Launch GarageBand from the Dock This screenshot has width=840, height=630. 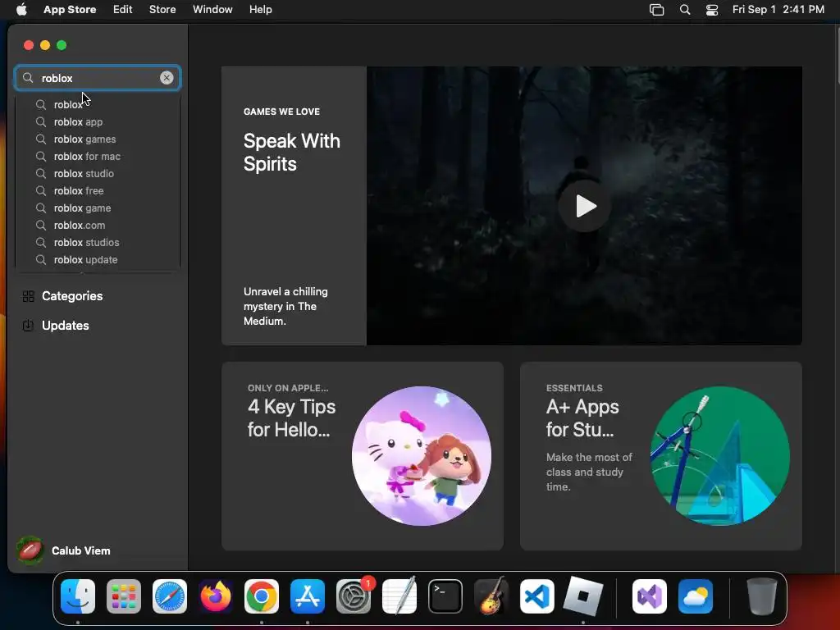(491, 596)
